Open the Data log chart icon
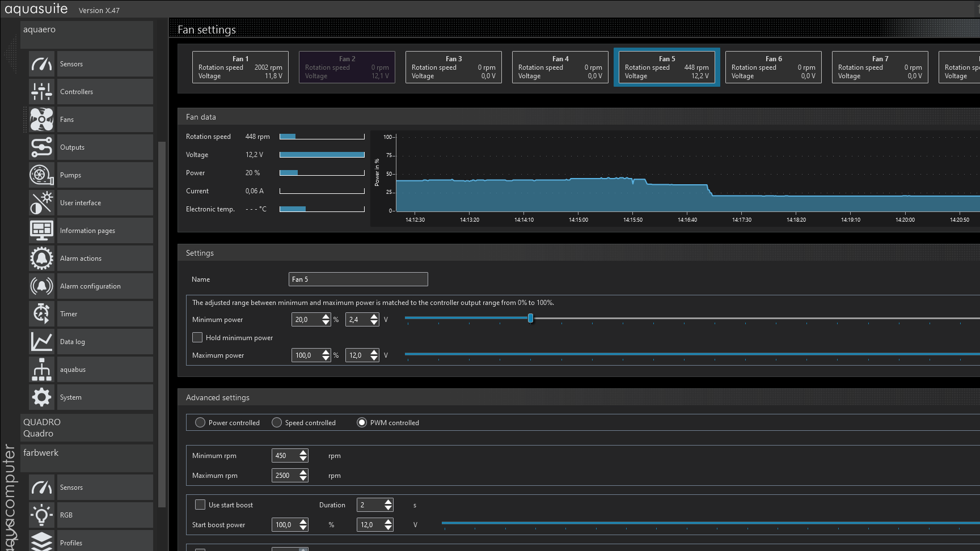Viewport: 980px width, 551px height. (41, 342)
